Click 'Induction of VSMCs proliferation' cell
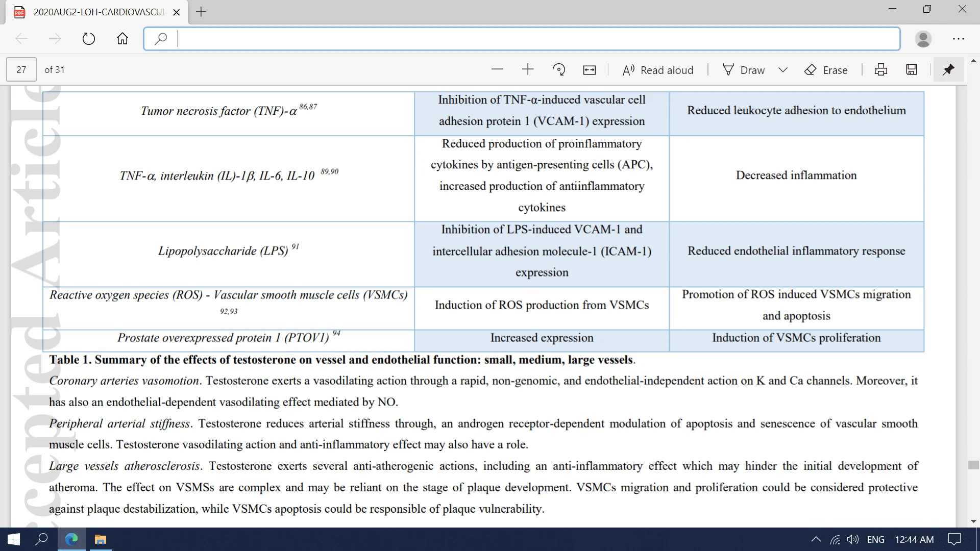Viewport: 980px width, 551px height. [x=796, y=340]
